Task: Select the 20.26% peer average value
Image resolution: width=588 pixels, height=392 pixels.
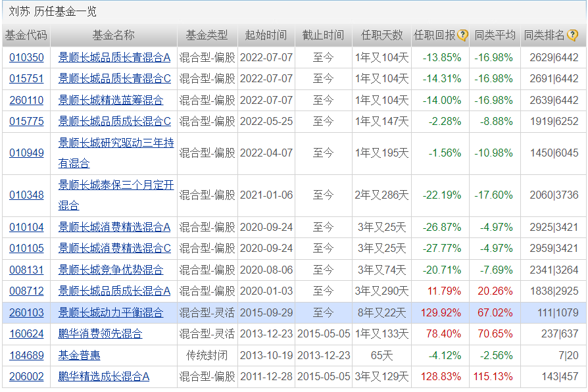Action: coord(495,291)
